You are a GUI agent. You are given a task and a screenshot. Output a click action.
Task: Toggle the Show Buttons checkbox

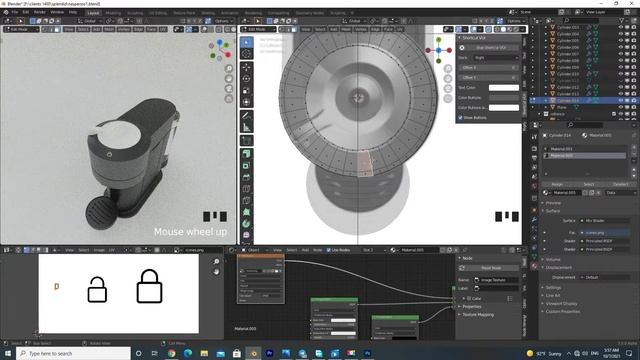(460, 118)
